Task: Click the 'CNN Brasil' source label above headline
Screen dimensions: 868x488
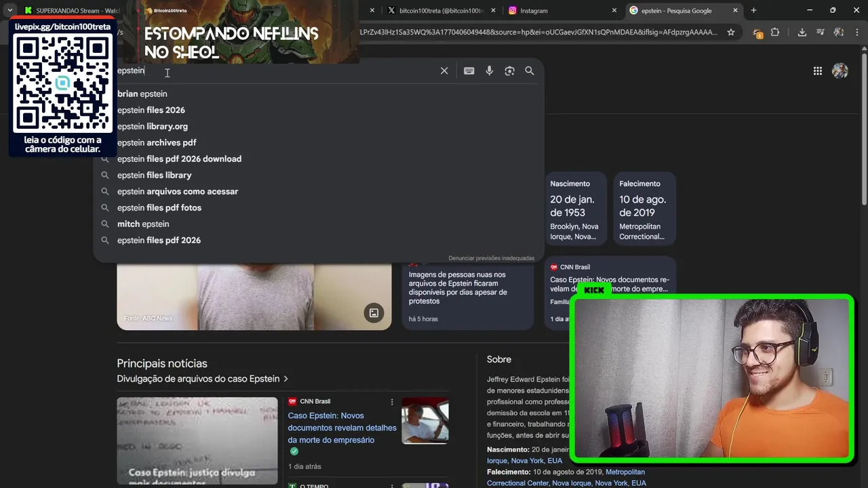Action: pos(315,401)
